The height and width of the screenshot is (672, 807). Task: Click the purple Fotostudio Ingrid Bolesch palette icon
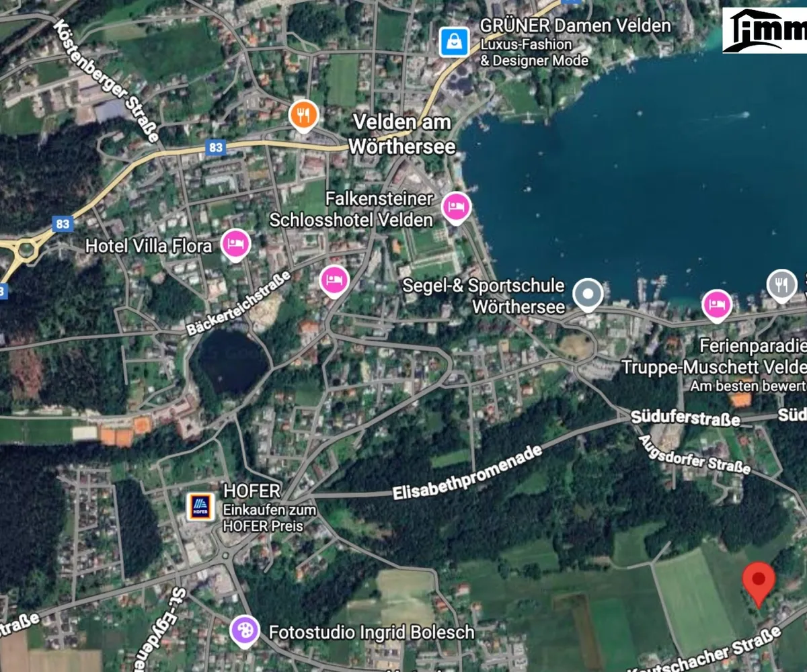pos(245,630)
